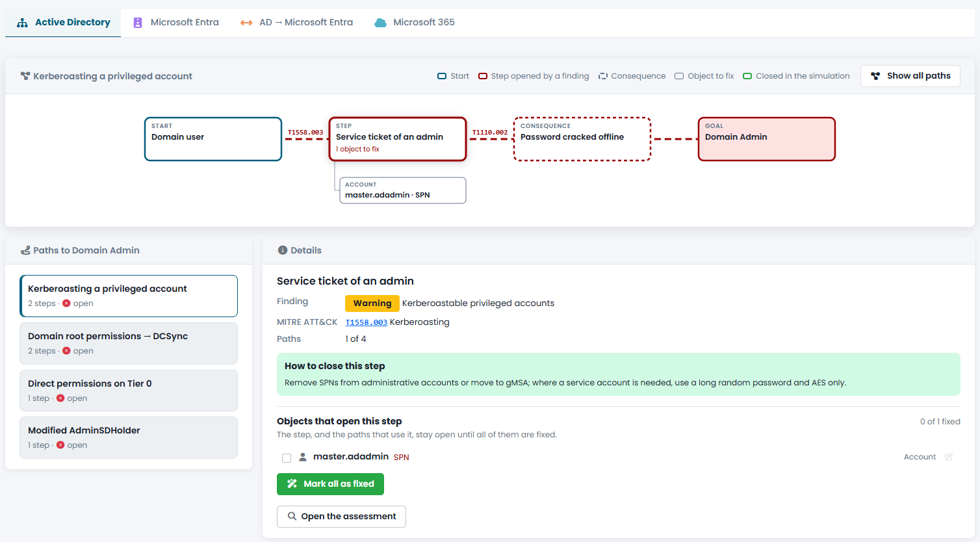This screenshot has height=542, width=980.
Task: Go to the Microsoft 365 tab
Action: [415, 23]
